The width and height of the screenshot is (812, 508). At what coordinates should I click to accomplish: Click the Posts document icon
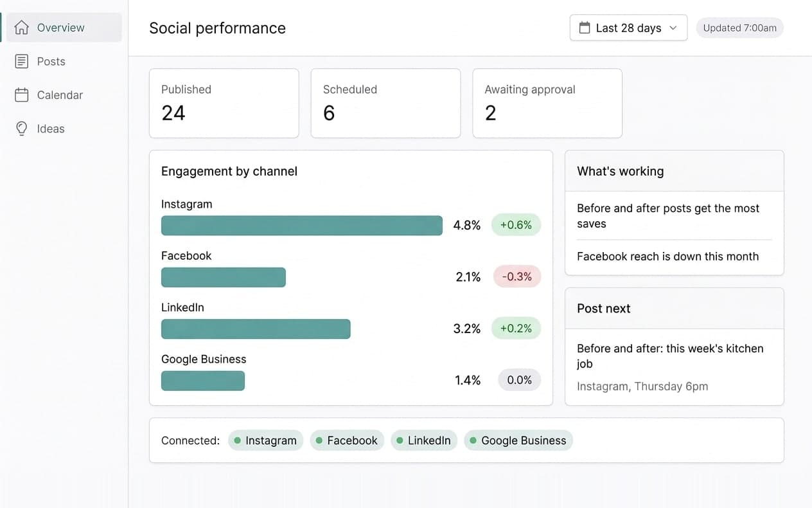point(22,61)
